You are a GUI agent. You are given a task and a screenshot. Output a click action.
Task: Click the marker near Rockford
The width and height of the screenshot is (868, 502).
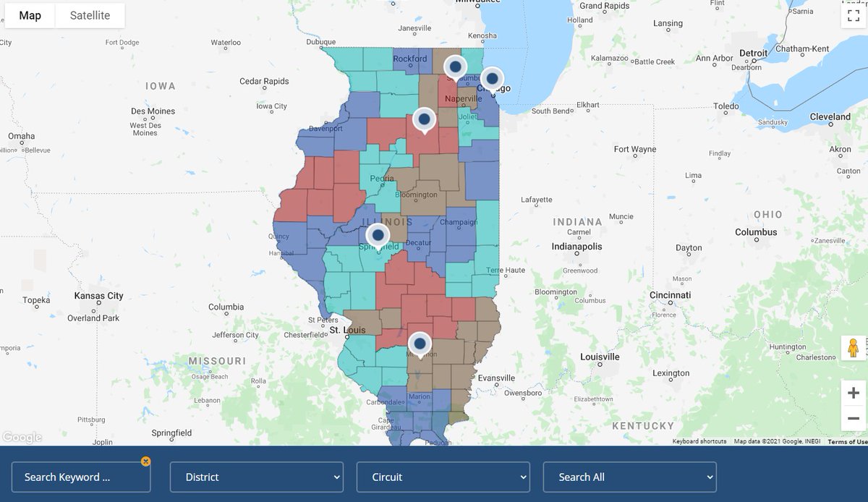tap(454, 67)
